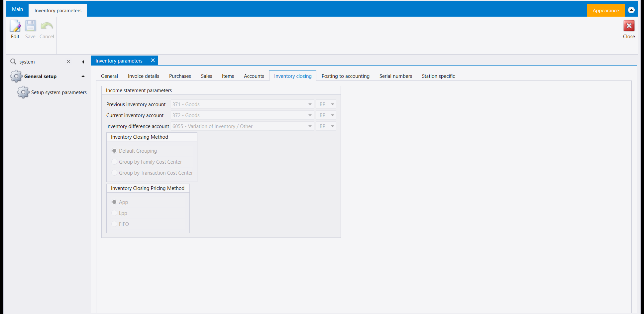644x314 pixels.
Task: Select Group by Transaction Cost Center
Action: (114, 173)
